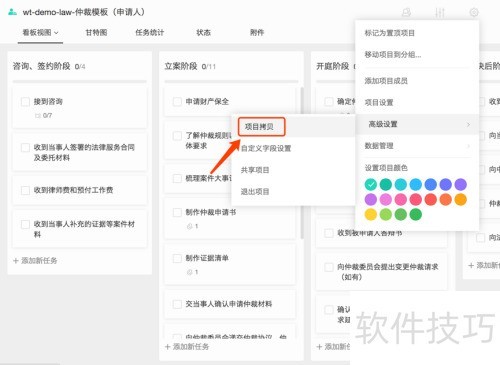Click attachment icon on 制作仲裁申请书 card

[x=190, y=226]
